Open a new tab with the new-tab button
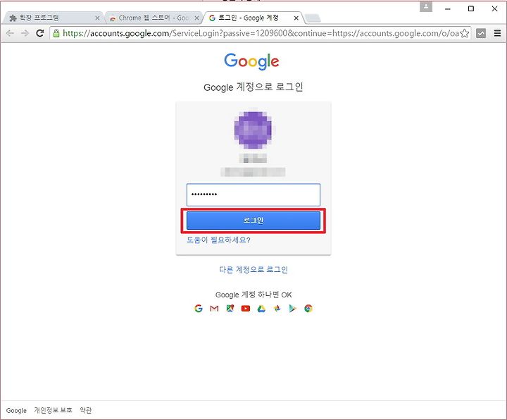This screenshot has width=507, height=420. pyautogui.click(x=313, y=18)
